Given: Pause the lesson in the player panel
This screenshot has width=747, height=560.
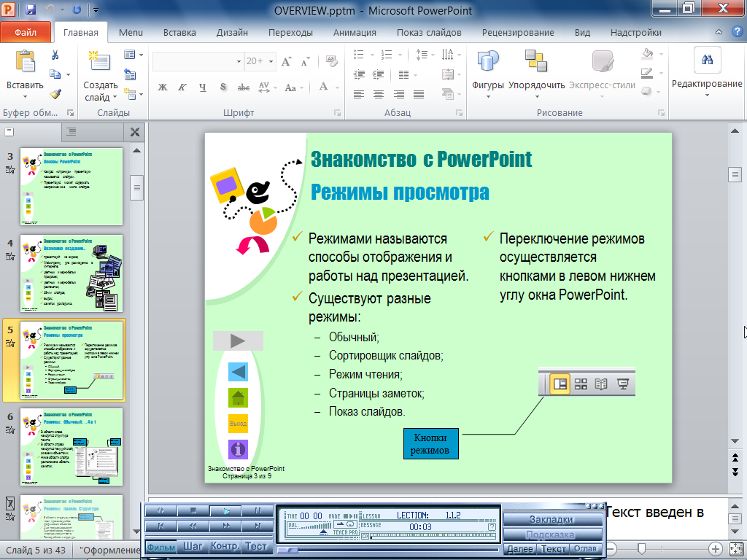Looking at the screenshot, I should (258, 510).
